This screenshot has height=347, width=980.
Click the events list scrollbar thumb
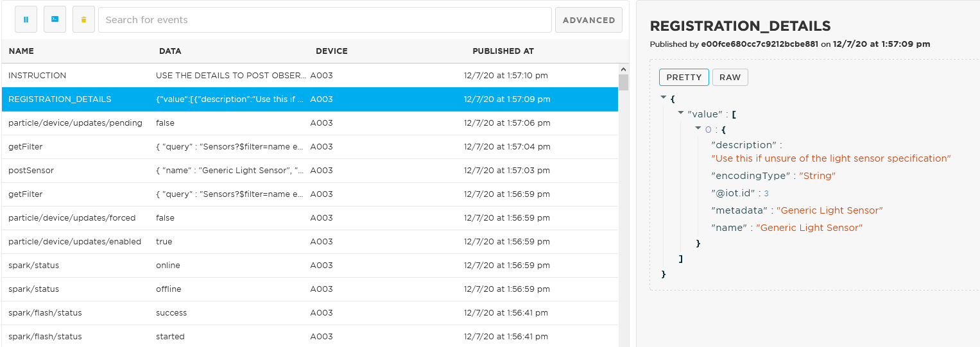(623, 83)
